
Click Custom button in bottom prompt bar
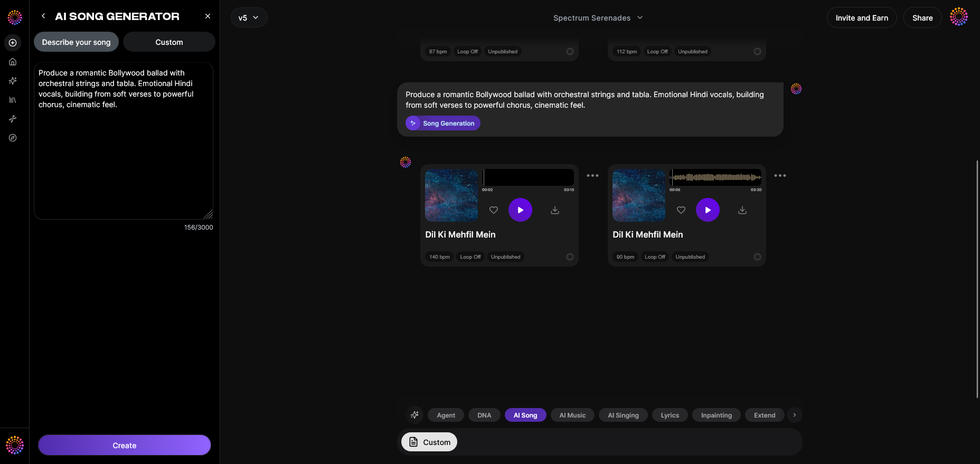429,442
